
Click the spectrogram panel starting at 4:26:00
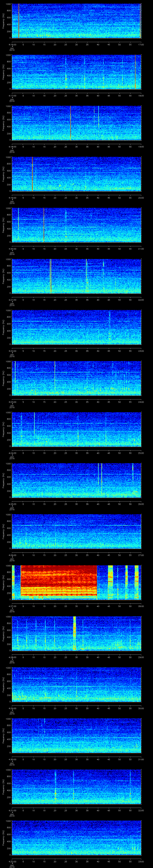click(x=76, y=531)
